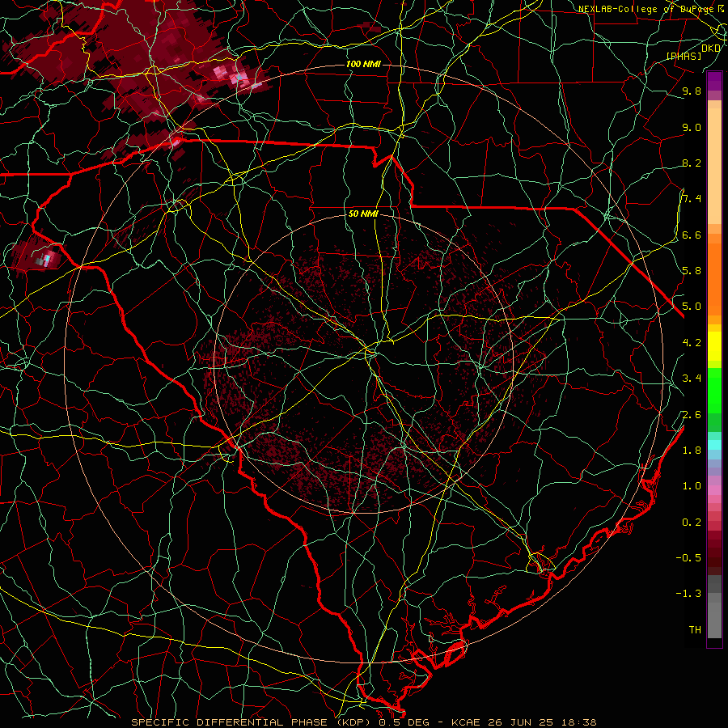Click the "TH" threshold label on the scale
Viewport: 728px width, 728px height.
coord(695,629)
